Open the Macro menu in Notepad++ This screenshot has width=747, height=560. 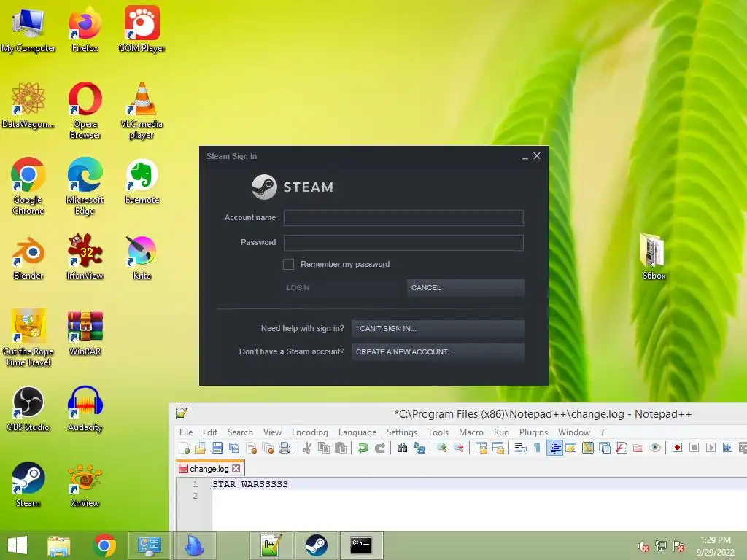pos(471,432)
